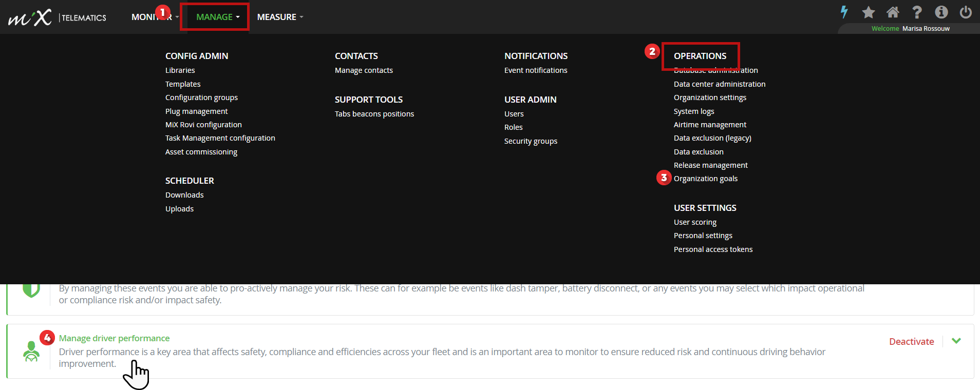The image size is (980, 390).
Task: Go to the home icon
Action: pos(893,12)
